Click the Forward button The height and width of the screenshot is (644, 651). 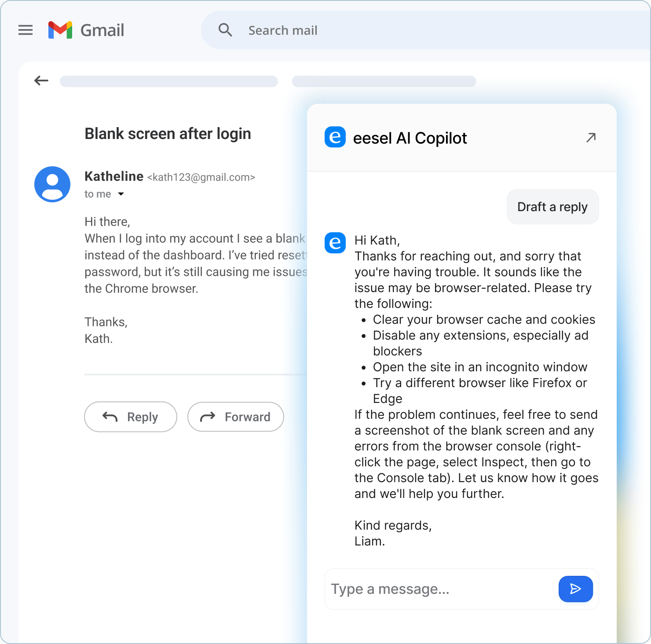click(236, 417)
